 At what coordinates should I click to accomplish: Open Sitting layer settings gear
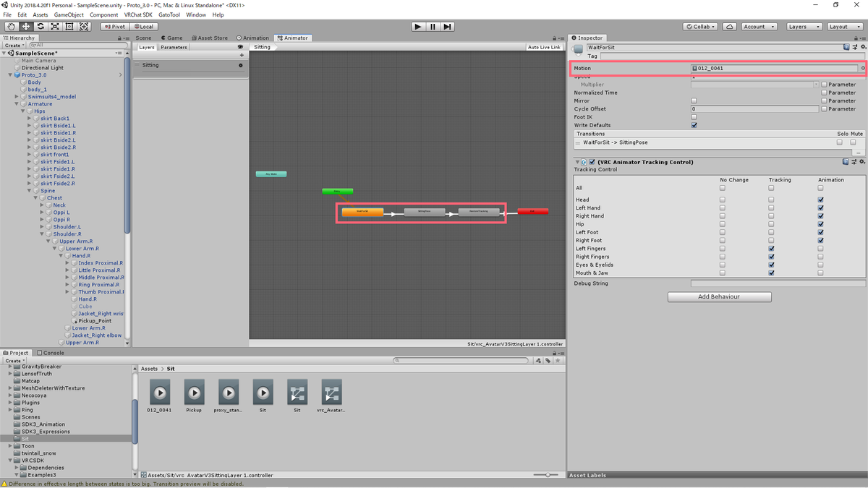(241, 65)
